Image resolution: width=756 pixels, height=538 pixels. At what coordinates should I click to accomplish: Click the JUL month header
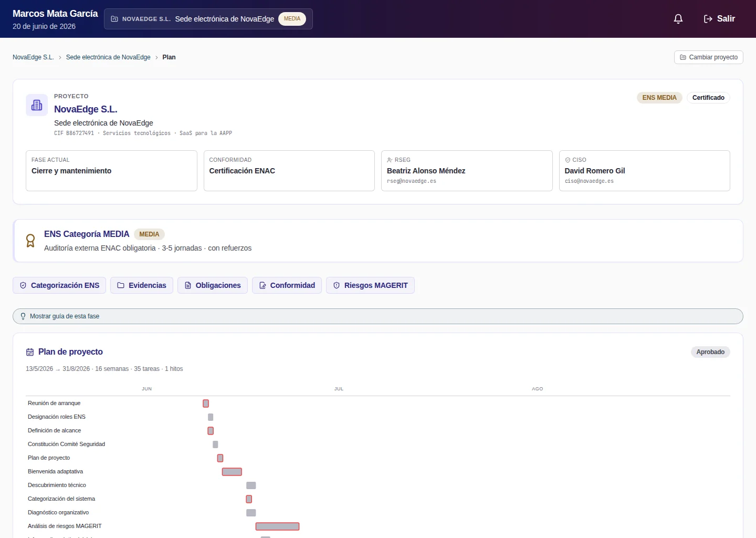[339, 389]
